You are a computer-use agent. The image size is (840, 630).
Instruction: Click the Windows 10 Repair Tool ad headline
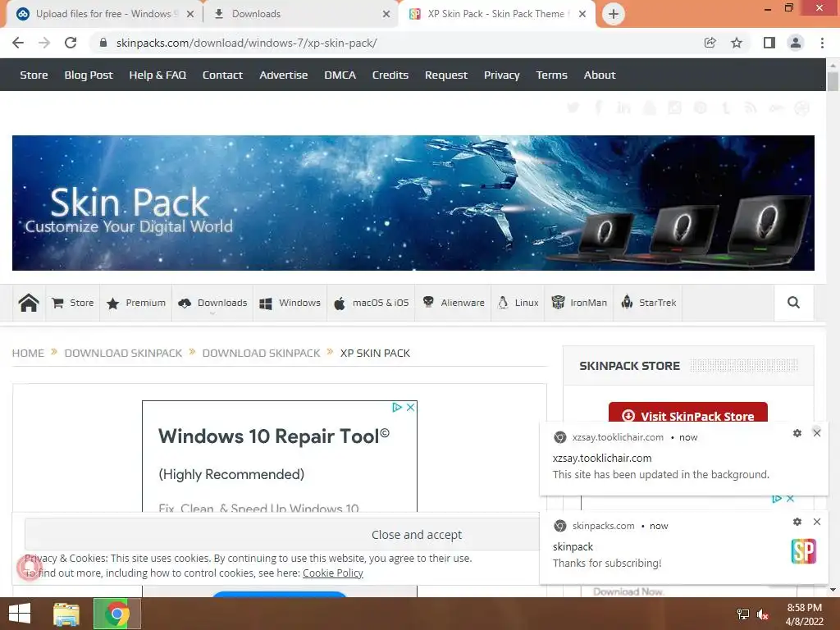[274, 436]
